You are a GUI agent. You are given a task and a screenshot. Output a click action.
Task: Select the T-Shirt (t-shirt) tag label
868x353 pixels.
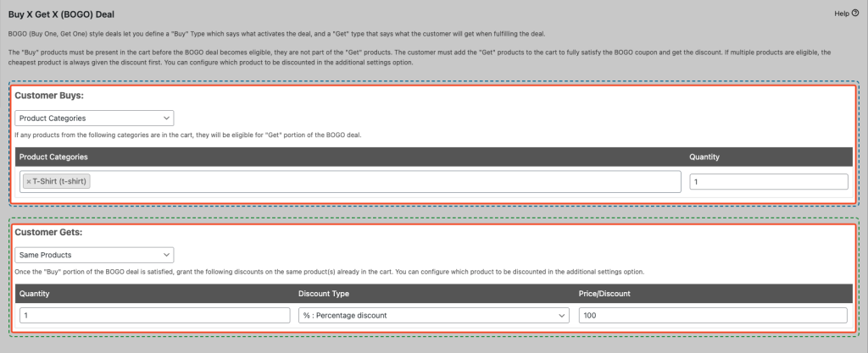point(59,181)
